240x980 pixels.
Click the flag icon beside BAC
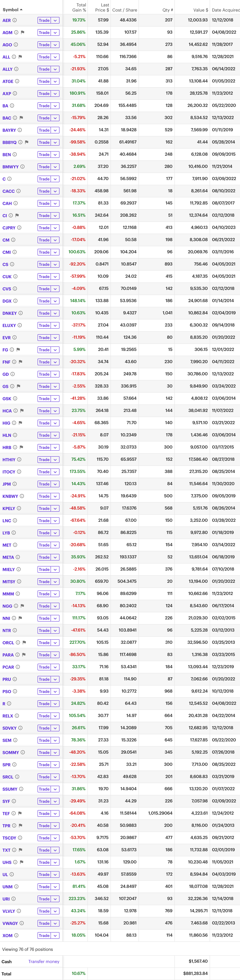pyautogui.click(x=21, y=118)
